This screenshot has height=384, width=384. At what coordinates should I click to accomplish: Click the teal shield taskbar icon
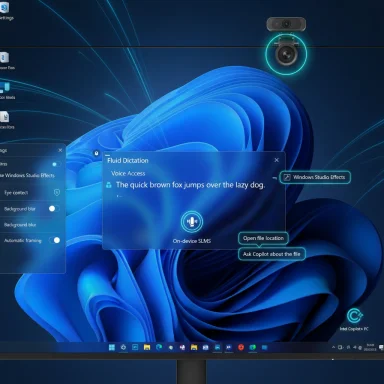[x=253, y=347]
